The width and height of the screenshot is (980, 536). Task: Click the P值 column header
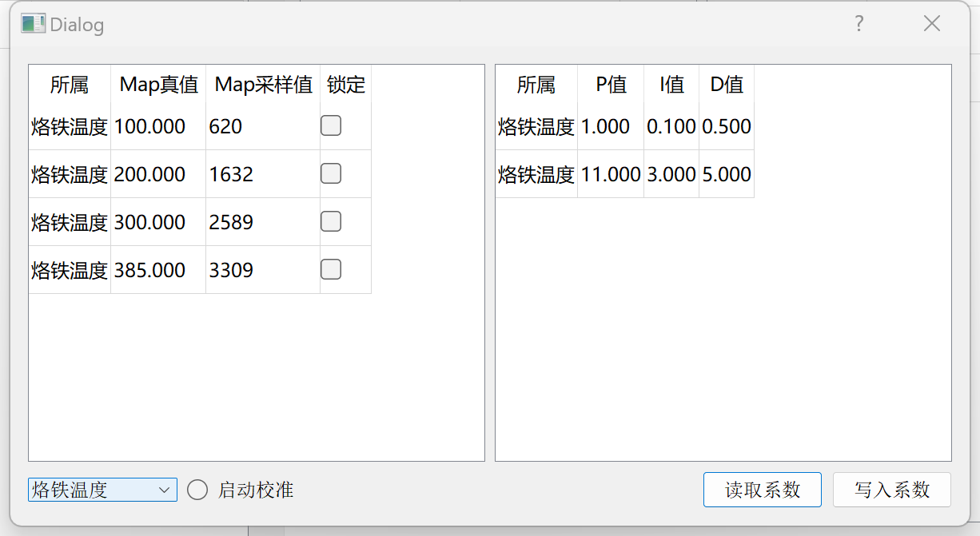click(611, 84)
